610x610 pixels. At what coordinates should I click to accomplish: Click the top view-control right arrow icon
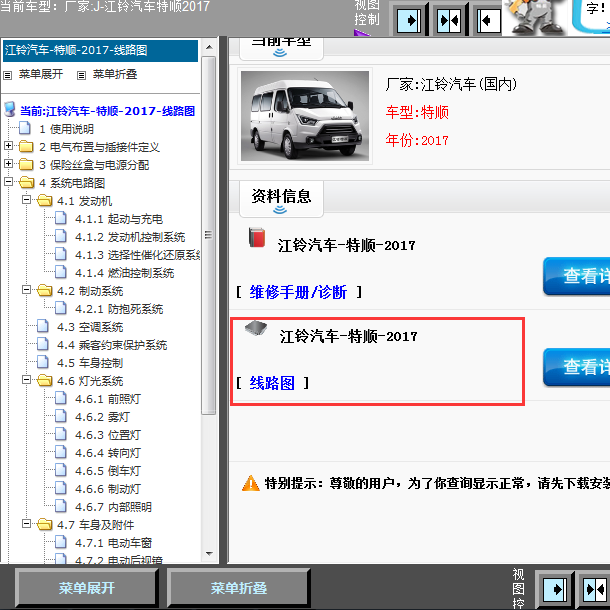click(x=409, y=19)
